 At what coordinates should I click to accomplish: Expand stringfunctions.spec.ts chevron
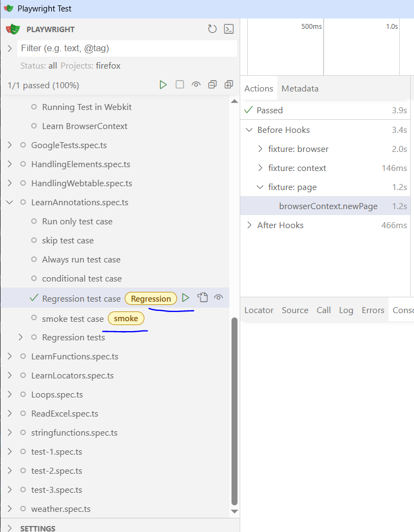pyautogui.click(x=9, y=432)
